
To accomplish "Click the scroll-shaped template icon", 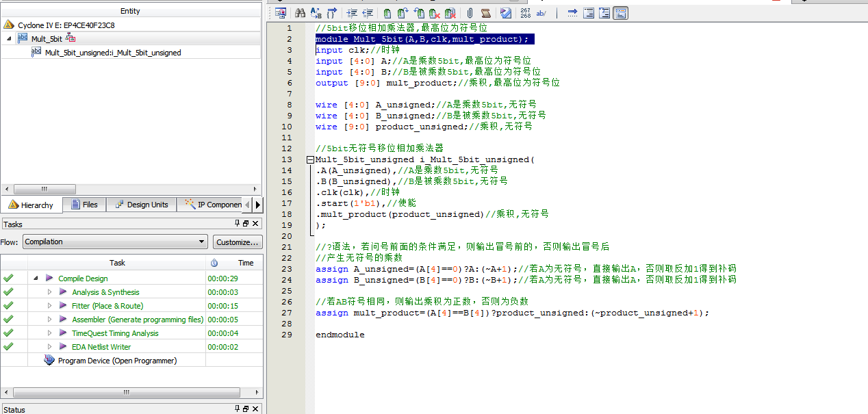I will tap(485, 13).
